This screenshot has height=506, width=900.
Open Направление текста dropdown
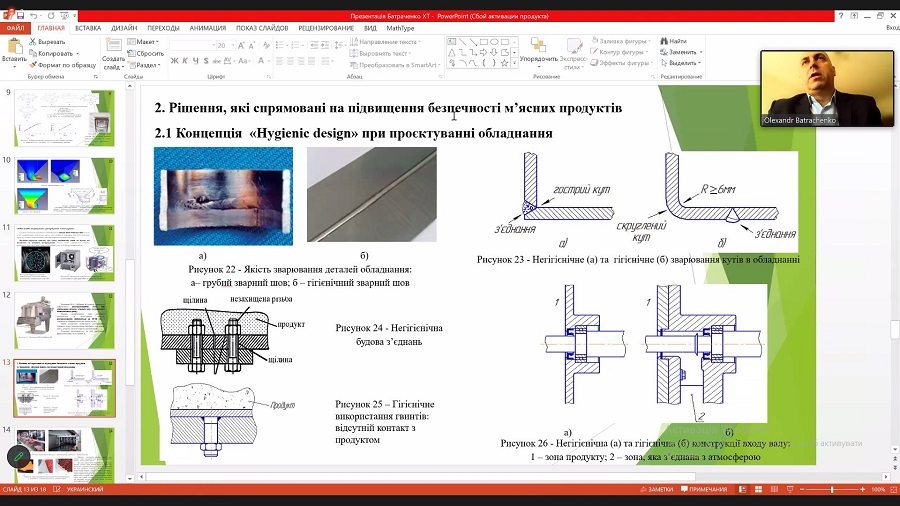[386, 42]
